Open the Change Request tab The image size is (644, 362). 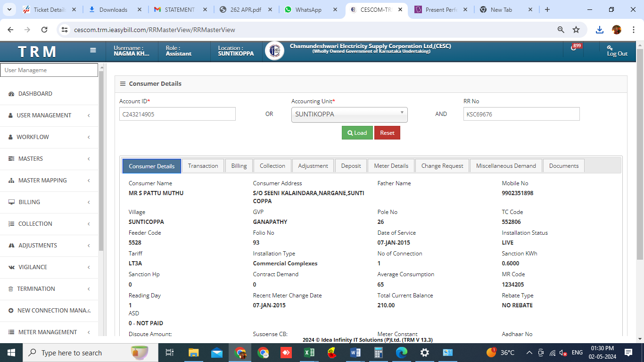tap(442, 166)
